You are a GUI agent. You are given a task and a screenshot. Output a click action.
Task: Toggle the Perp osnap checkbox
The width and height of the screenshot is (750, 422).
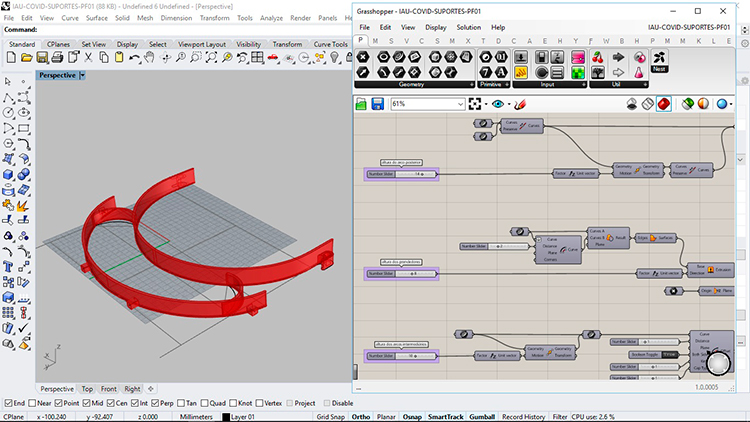(154, 403)
